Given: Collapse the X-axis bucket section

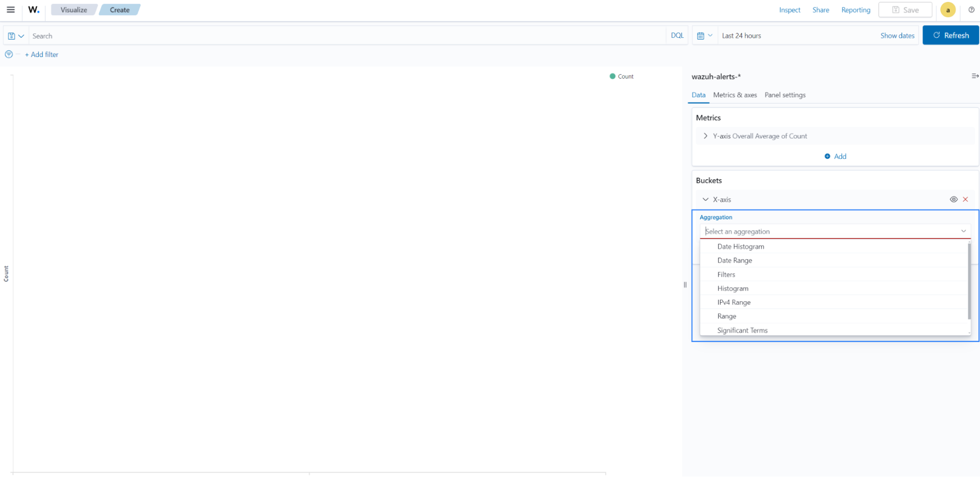Looking at the screenshot, I should click(705, 200).
